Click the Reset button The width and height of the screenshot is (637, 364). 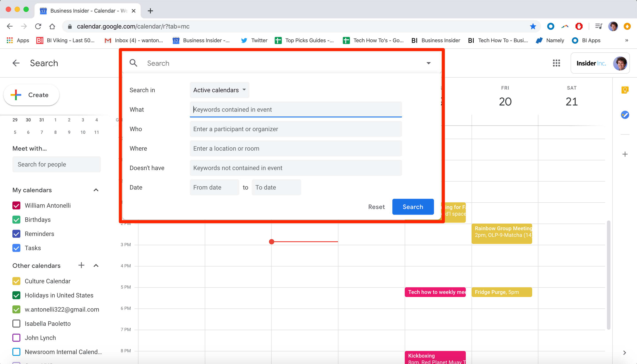click(376, 207)
